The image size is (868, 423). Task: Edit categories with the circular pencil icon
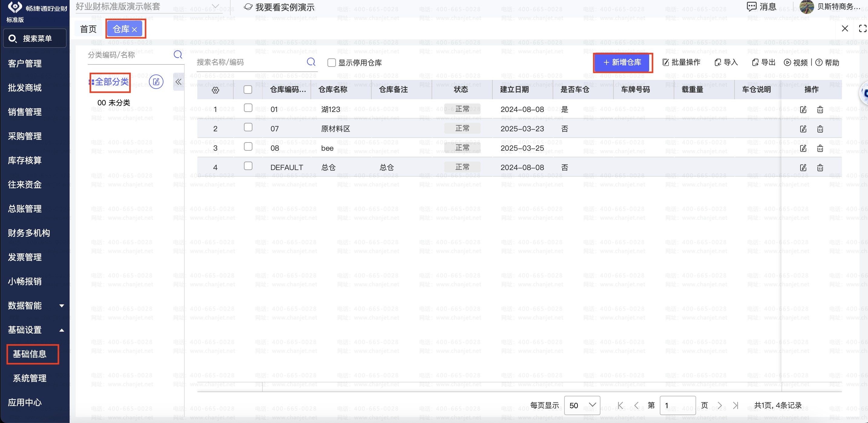156,82
